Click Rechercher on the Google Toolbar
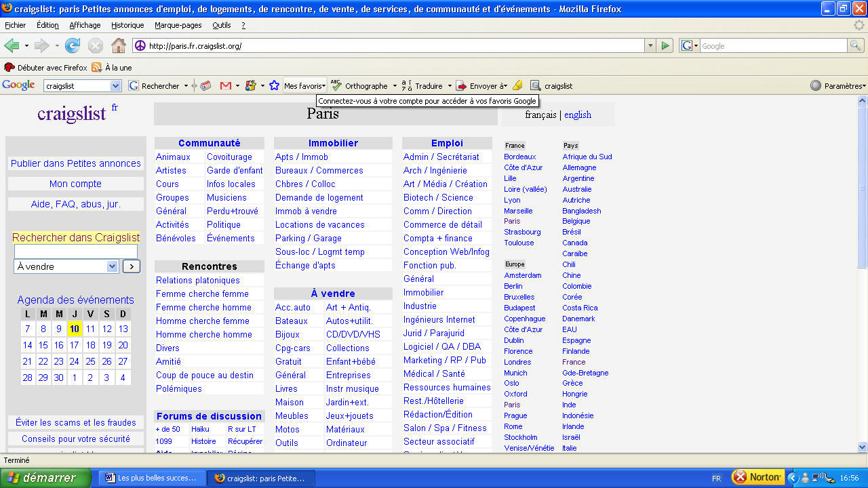Screen dimensions: 868x488 pos(155,86)
